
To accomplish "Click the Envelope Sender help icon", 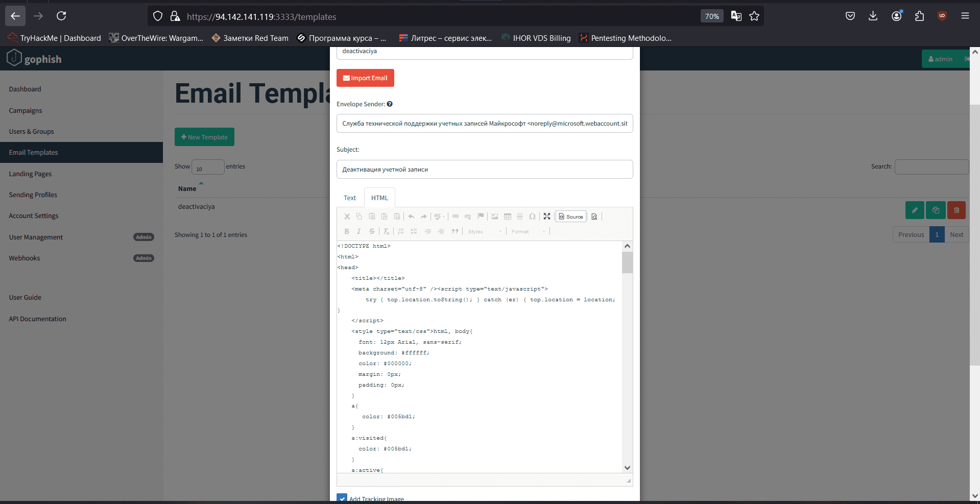I will 390,104.
